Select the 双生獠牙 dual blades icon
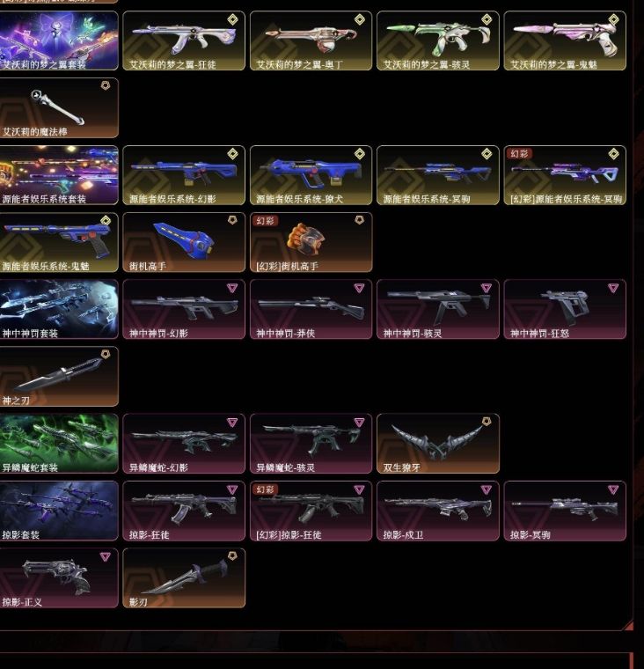The height and width of the screenshot is (669, 644). coord(437,442)
